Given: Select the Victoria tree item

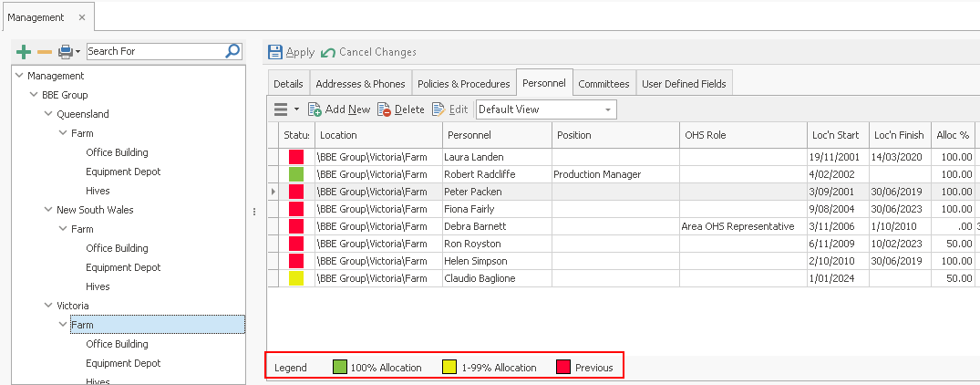Looking at the screenshot, I should coord(73,306).
